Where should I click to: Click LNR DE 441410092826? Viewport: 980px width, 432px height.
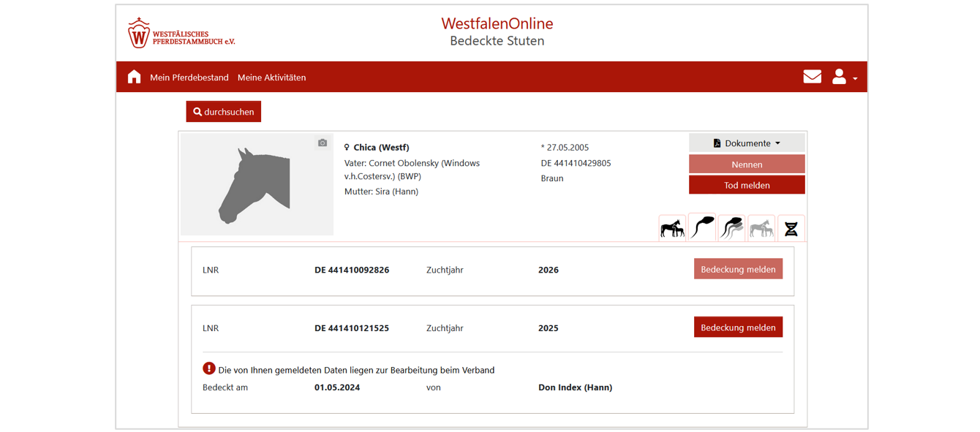[352, 270]
